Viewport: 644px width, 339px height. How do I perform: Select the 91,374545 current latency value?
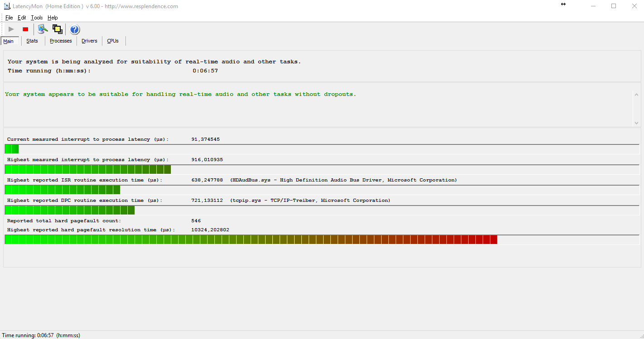205,139
